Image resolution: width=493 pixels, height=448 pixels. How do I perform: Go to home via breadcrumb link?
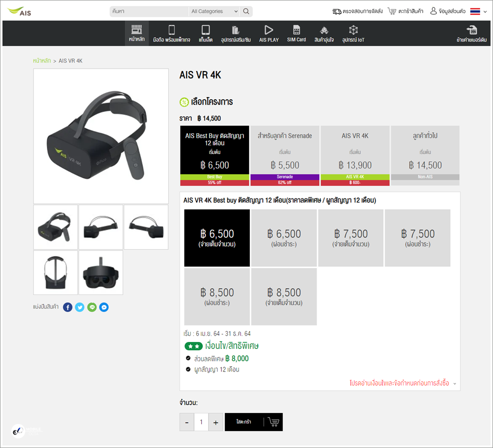(42, 61)
